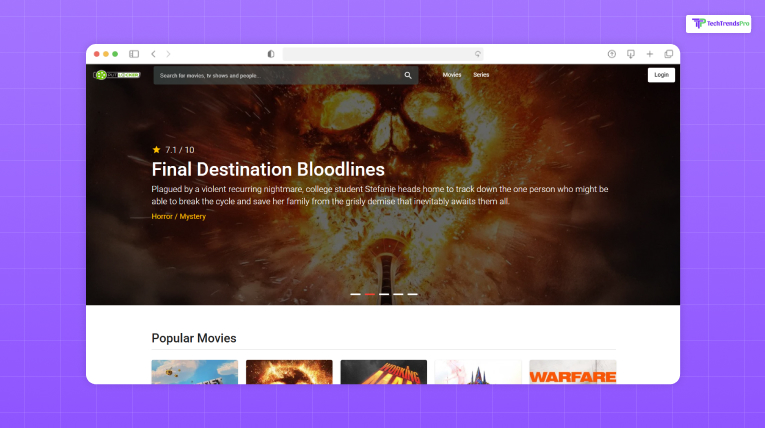
Task: Click the Login button
Action: pyautogui.click(x=661, y=75)
